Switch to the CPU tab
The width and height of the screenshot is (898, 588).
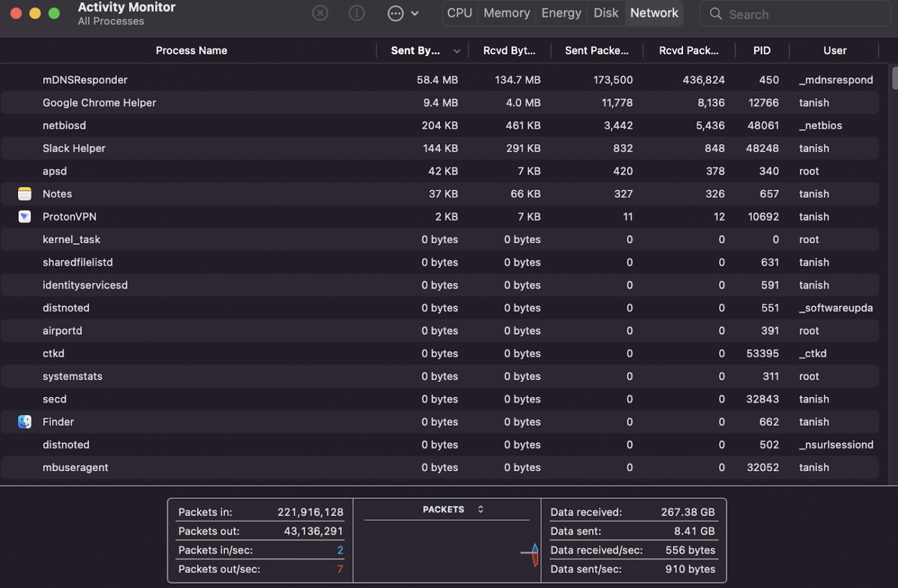[x=460, y=13]
